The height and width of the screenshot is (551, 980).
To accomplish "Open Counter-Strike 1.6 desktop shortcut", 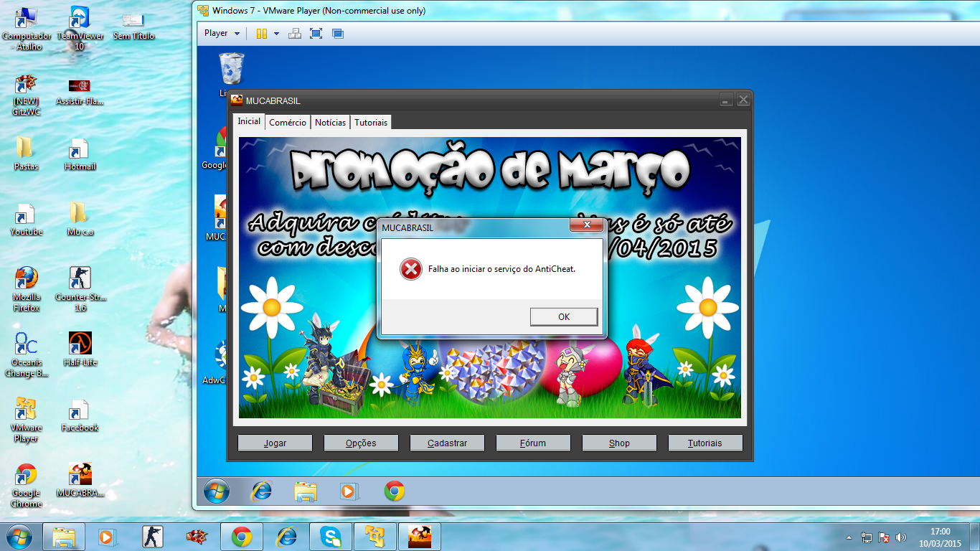I will pyautogui.click(x=80, y=279).
